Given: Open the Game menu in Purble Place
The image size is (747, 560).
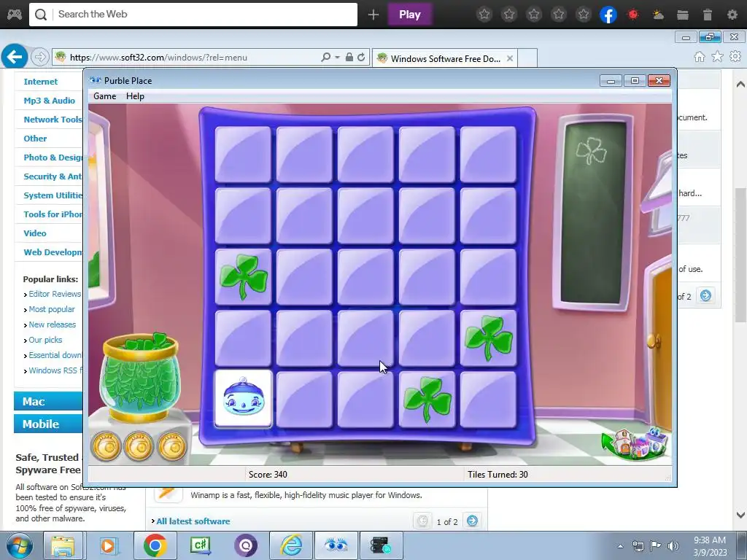Looking at the screenshot, I should click(104, 96).
